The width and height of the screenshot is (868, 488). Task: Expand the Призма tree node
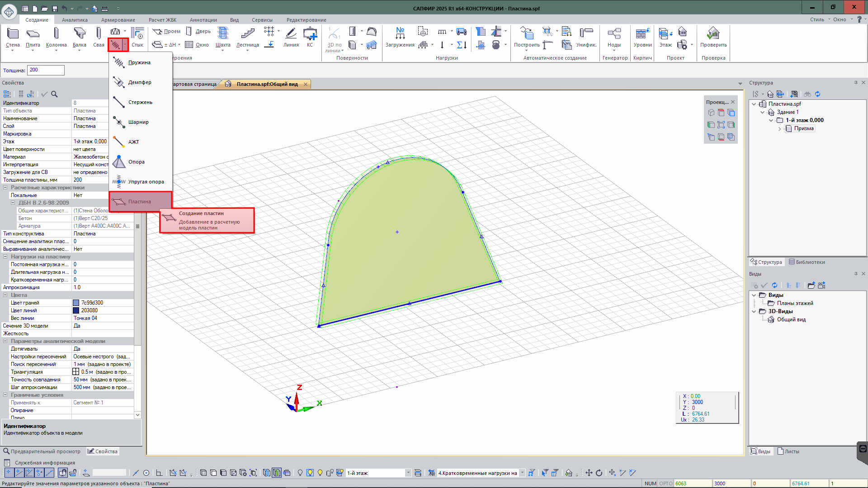coord(780,129)
